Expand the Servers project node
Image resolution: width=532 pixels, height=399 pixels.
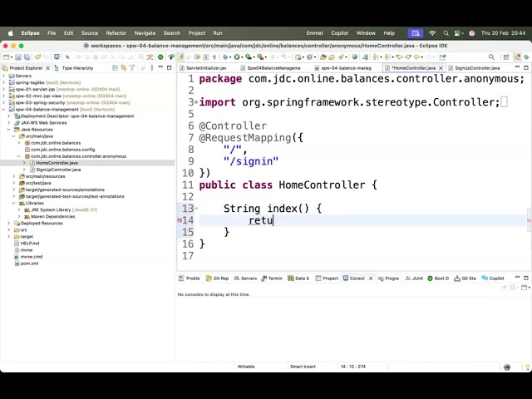(3, 76)
